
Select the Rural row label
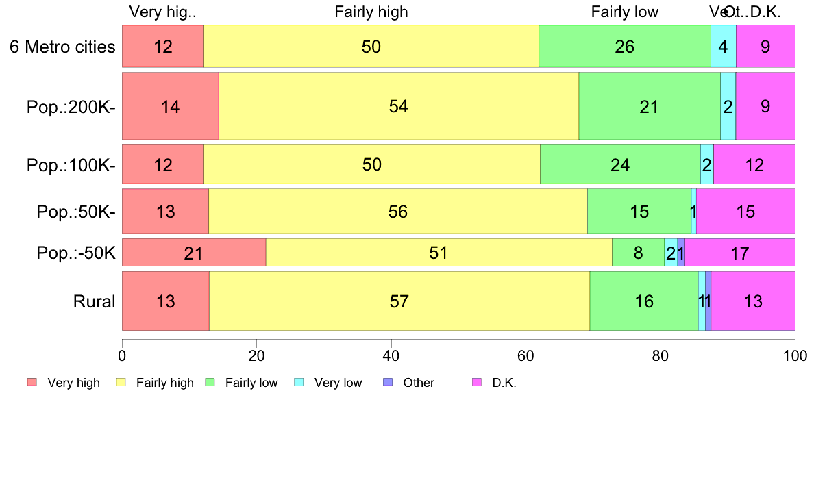tap(94, 301)
